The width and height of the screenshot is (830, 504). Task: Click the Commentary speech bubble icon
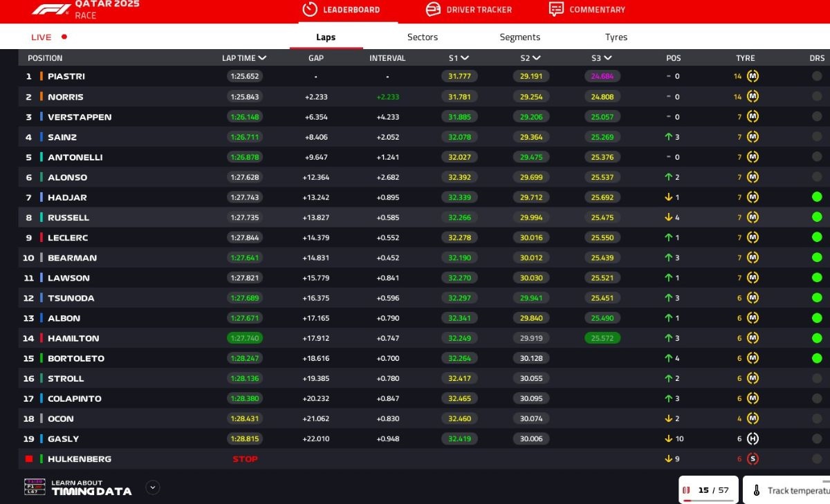pos(556,9)
